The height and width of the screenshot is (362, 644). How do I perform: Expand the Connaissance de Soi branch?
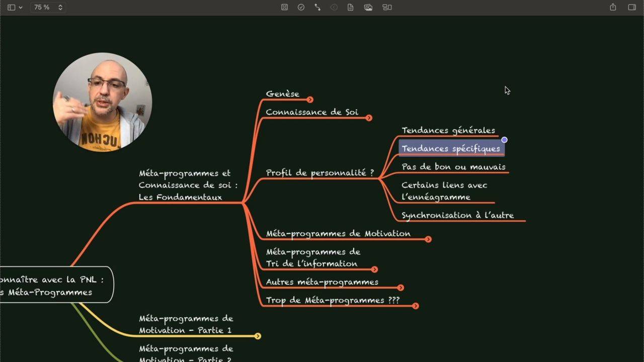369,118
